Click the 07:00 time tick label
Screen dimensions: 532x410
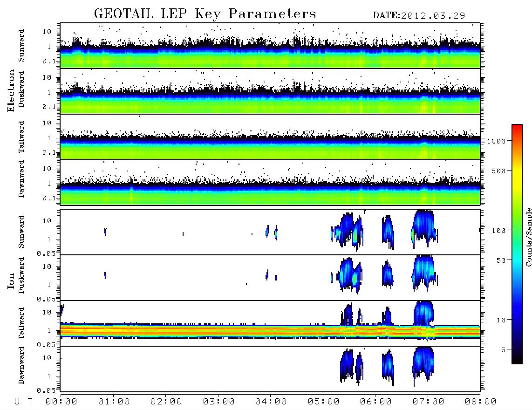coord(429,402)
